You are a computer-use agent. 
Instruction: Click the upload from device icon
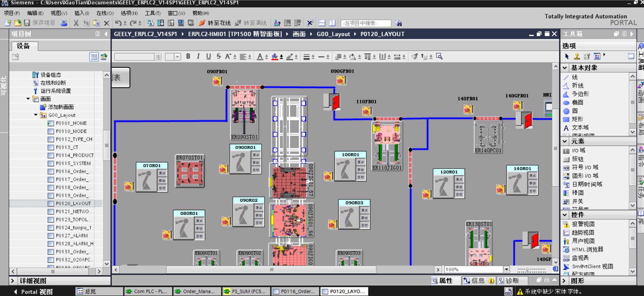point(171,23)
